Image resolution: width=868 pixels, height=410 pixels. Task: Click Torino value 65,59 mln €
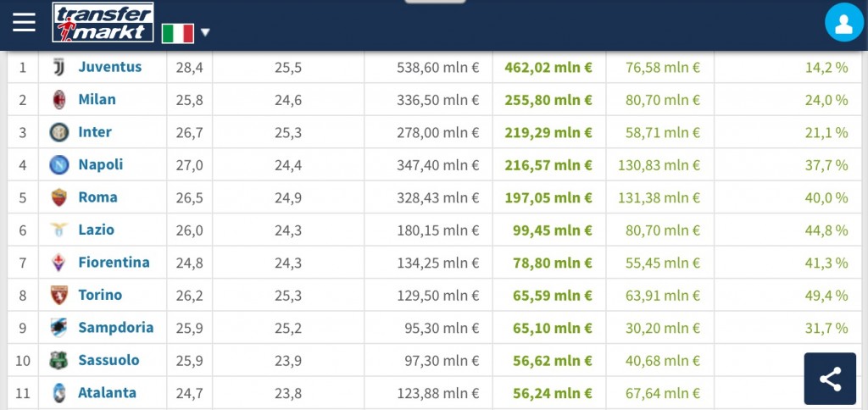tap(553, 296)
